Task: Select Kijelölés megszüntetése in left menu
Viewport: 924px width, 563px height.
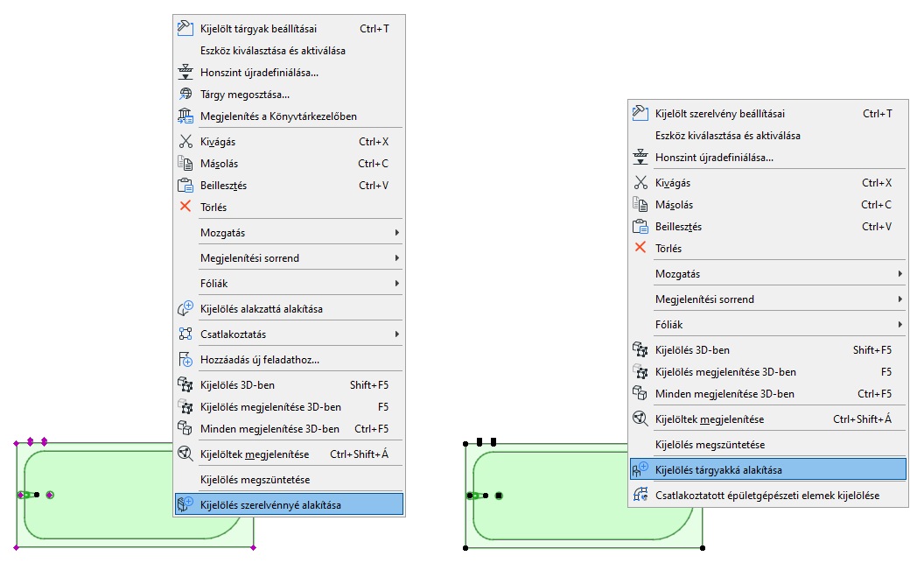Action: click(x=290, y=479)
